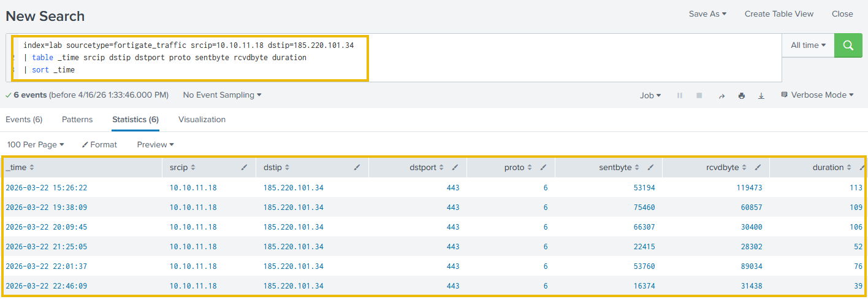Image resolution: width=868 pixels, height=299 pixels.
Task: Edit the sentbyte column format
Action: 650,168
